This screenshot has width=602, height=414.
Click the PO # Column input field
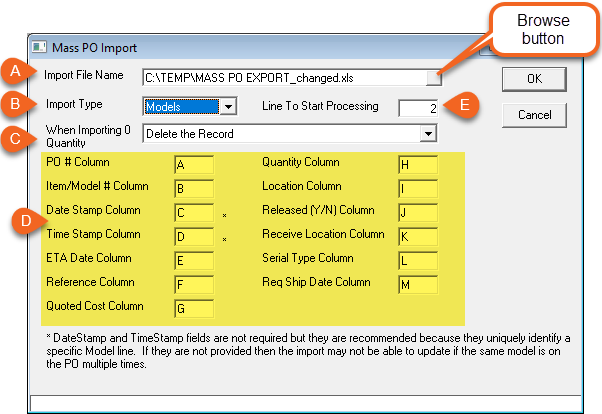tap(194, 165)
